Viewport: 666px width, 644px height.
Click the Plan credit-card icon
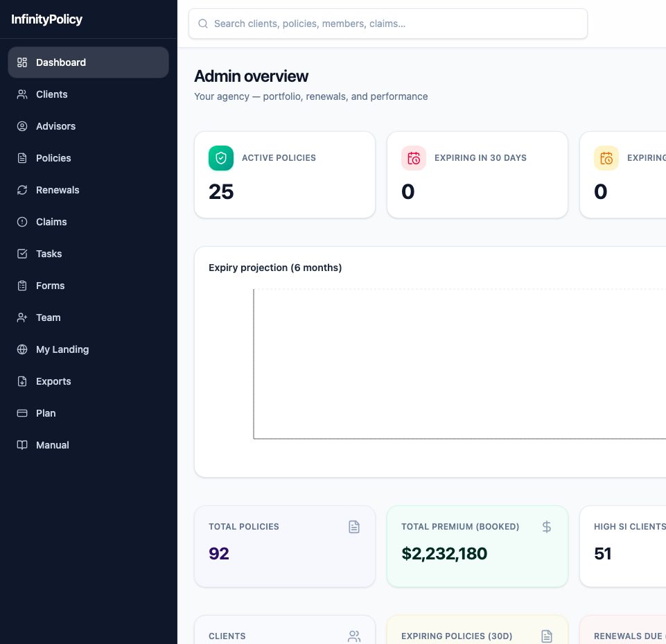[22, 413]
